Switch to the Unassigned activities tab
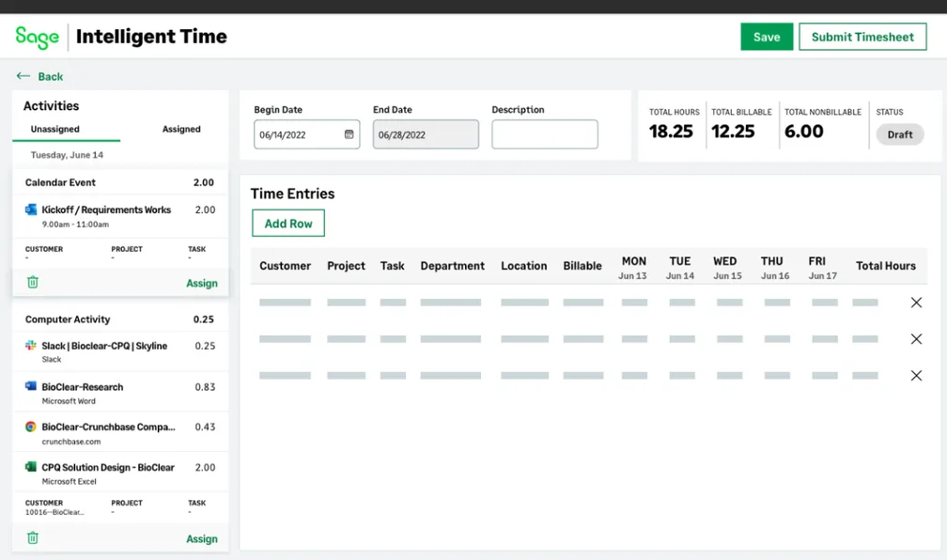 (54, 130)
